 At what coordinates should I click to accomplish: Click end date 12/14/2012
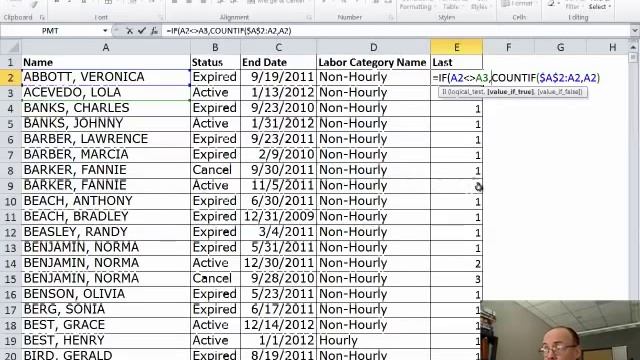[x=278, y=326]
